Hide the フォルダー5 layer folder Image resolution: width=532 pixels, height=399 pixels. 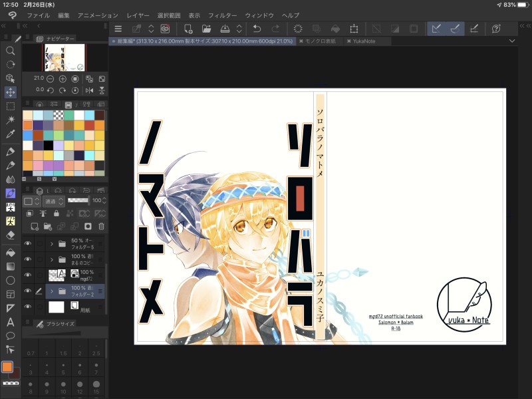[28, 243]
